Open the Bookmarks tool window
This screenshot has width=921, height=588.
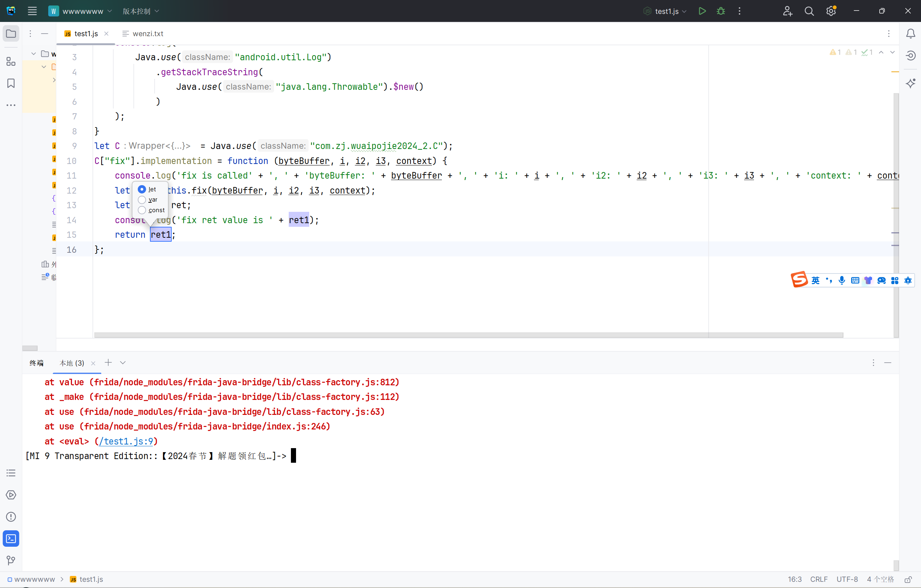11,83
